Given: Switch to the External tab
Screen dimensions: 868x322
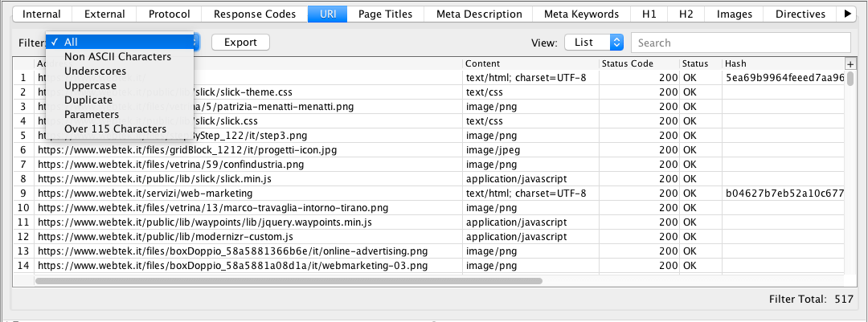Looking at the screenshot, I should click(104, 14).
